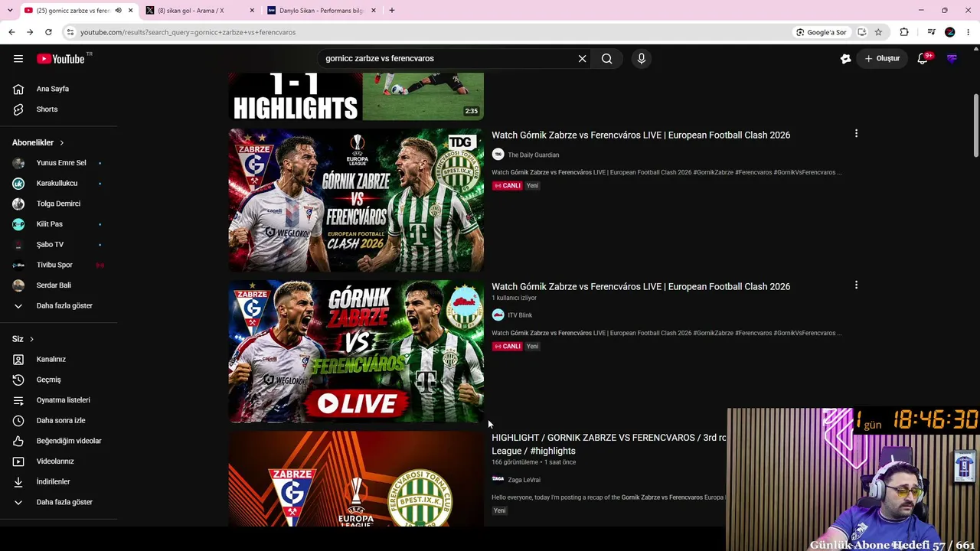Open the YouTube account avatar menu
Image resolution: width=980 pixels, height=551 pixels.
(x=952, y=59)
